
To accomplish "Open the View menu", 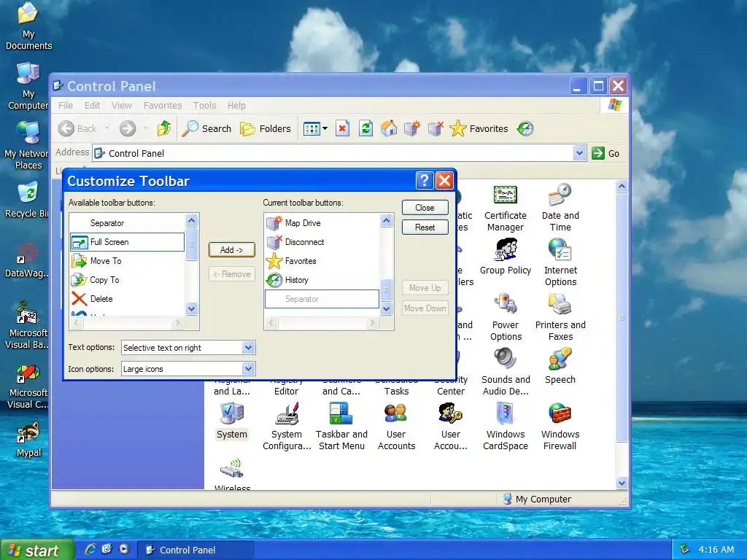I will (122, 105).
